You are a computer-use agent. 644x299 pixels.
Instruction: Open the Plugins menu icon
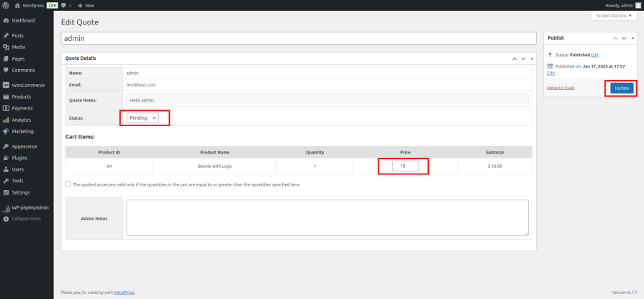click(x=6, y=158)
